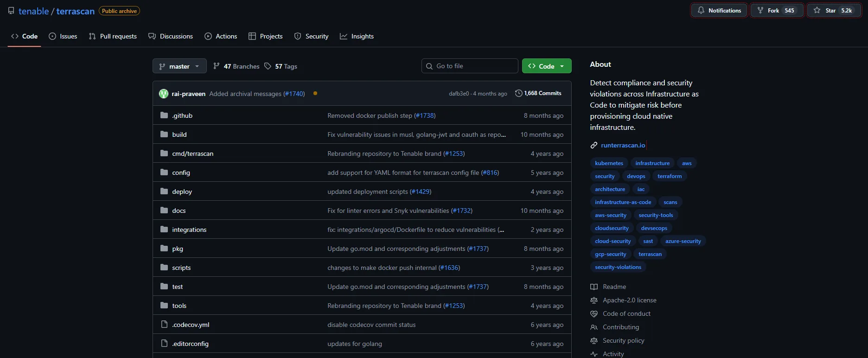Click the commit history clock icon

(518, 93)
